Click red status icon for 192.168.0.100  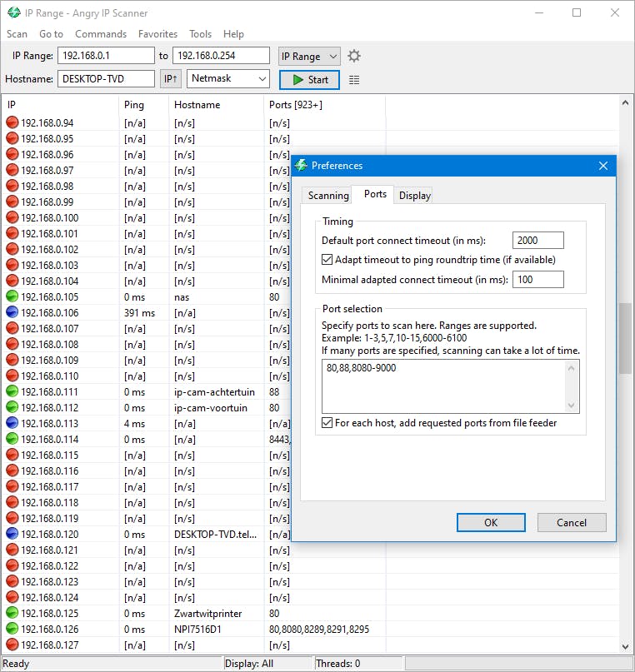(12, 217)
